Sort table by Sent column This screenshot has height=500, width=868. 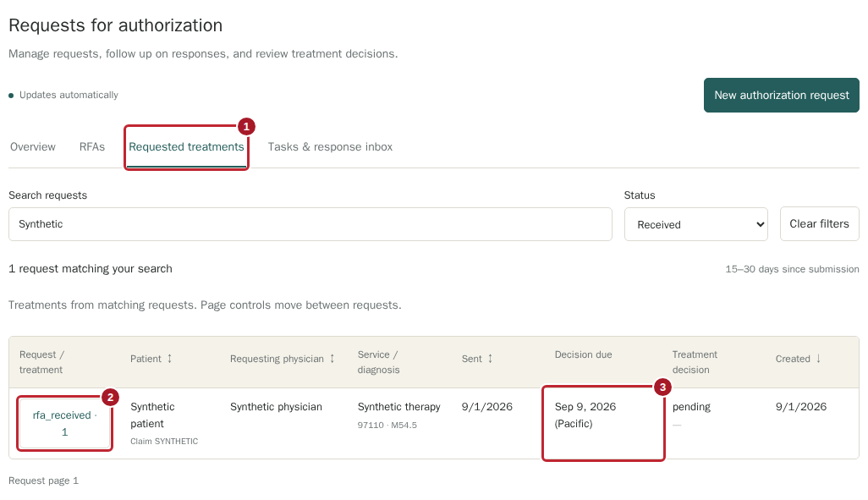point(477,359)
